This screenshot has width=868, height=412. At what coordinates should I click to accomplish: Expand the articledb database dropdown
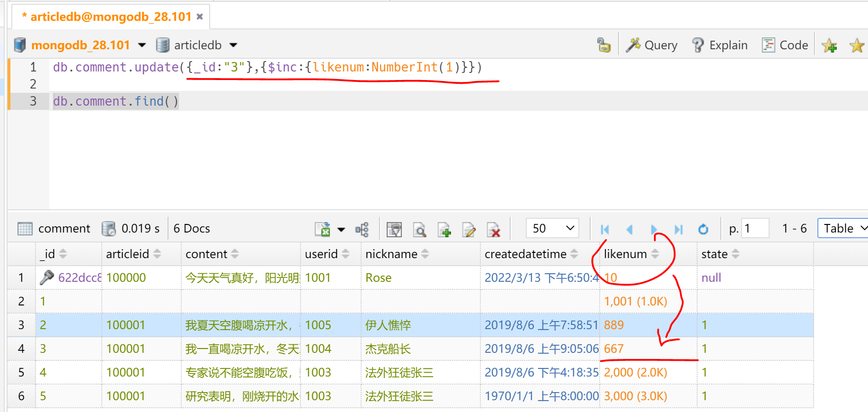(233, 45)
